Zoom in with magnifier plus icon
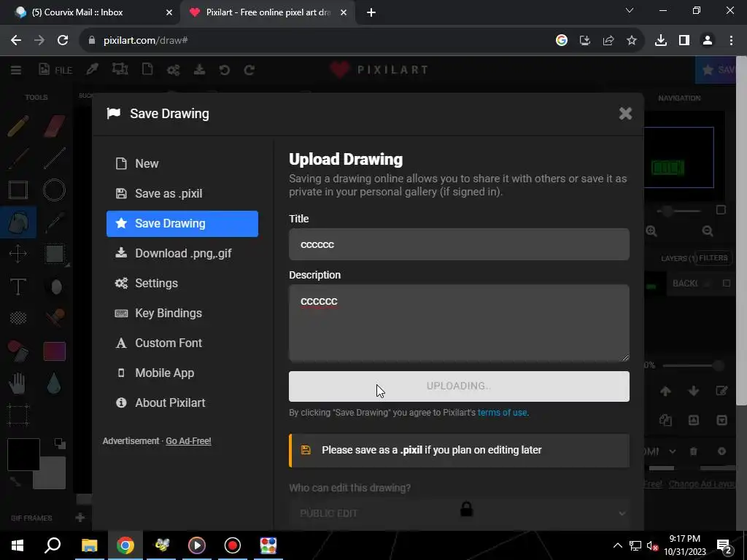Screen dimensions: 747x560 point(651,231)
